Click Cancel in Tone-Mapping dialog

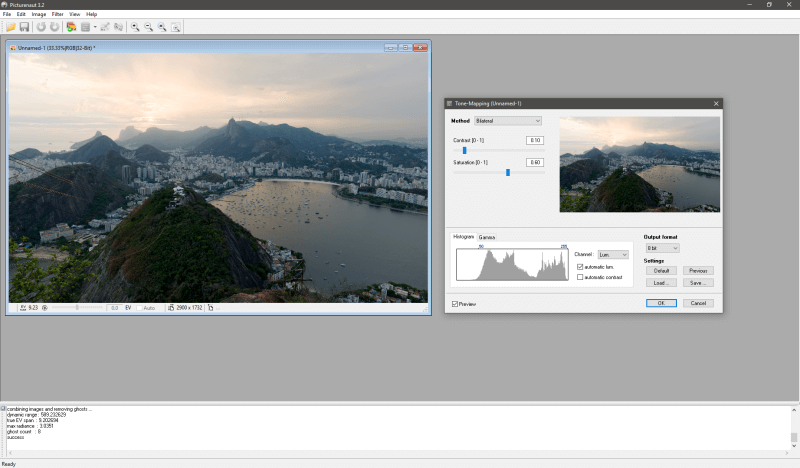coord(698,303)
